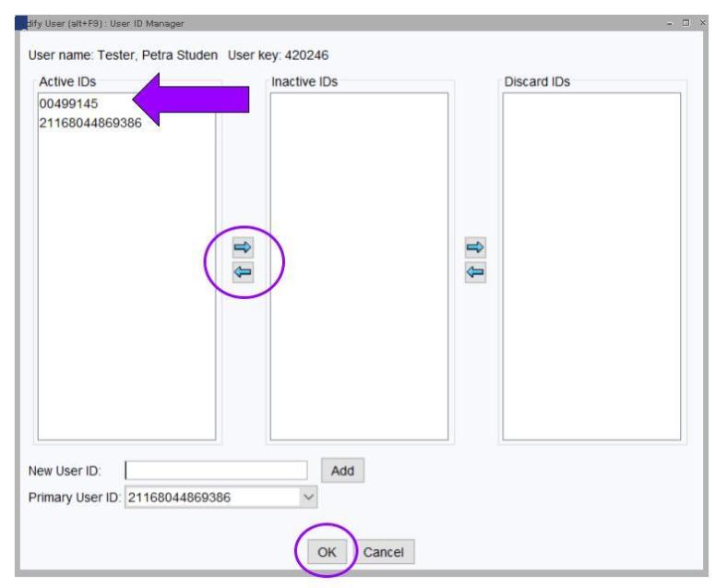Click inside the empty Discard IDs list
This screenshot has width=715, height=588.
coord(591,268)
